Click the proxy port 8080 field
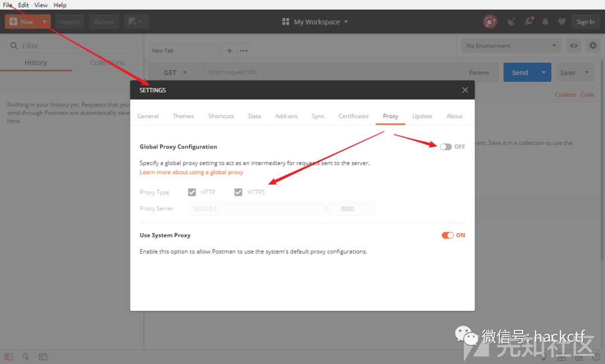Screen dimensions: 605x364 (351, 209)
